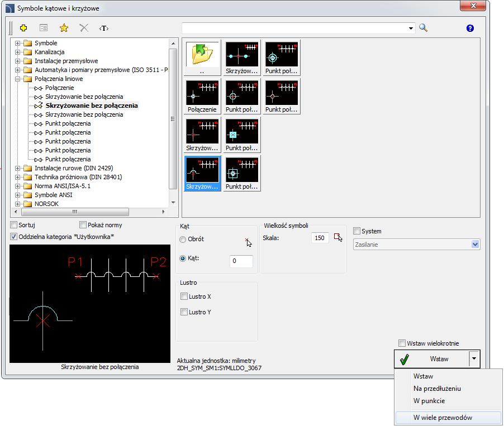This screenshot has height=426, width=504.
Task: Collapse the Połączenia liniowe folder
Action: (x=18, y=79)
